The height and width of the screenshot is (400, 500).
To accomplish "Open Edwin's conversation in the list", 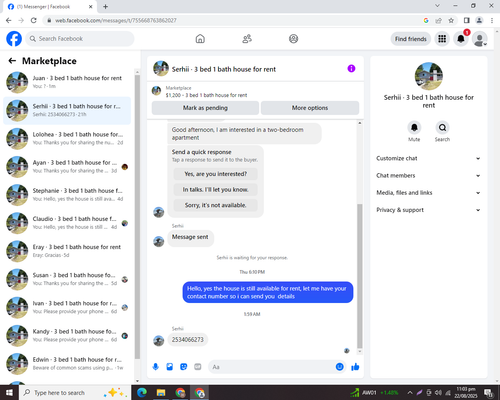I will pos(67,364).
